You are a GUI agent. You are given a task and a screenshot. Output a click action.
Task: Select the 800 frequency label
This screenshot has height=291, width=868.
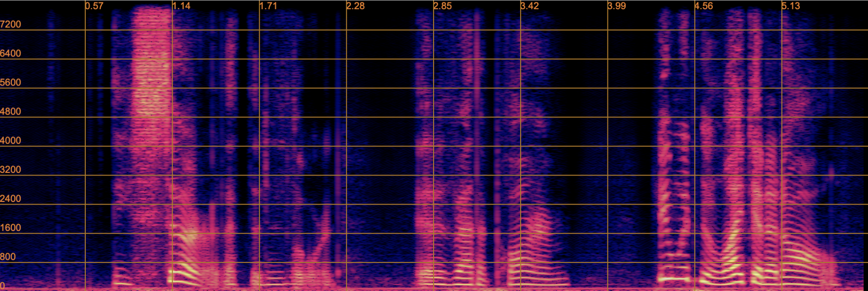pos(8,257)
